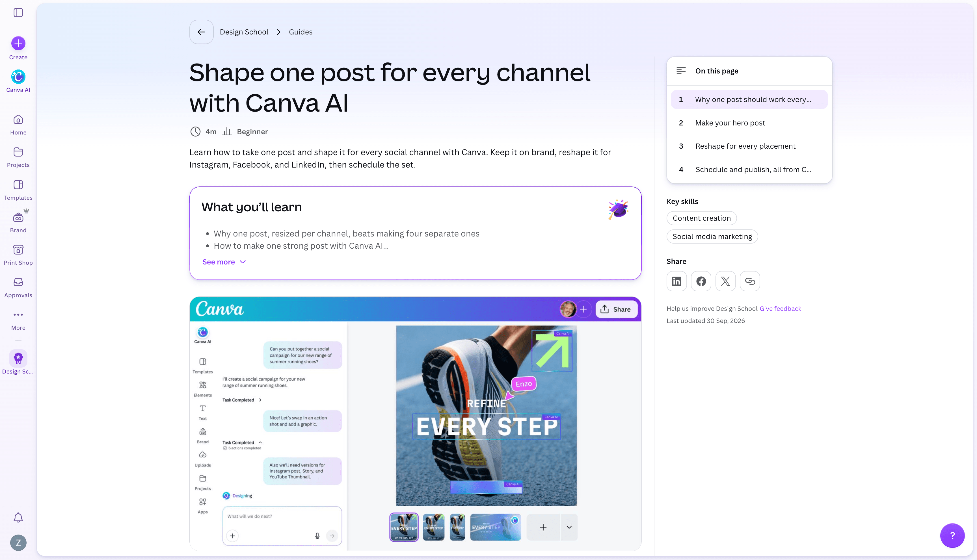Viewport: 977px width, 560px height.
Task: Expand See more in What you'll learn
Action: tap(224, 262)
